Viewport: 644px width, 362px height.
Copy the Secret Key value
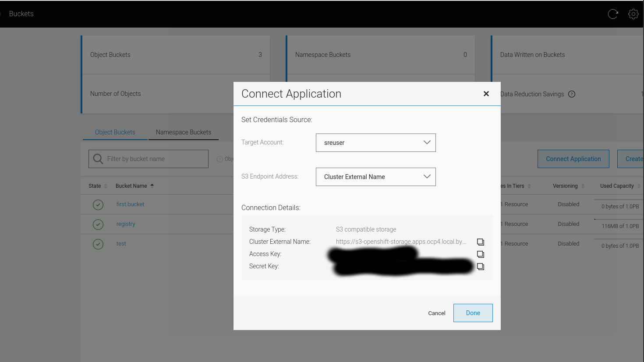coord(481,267)
